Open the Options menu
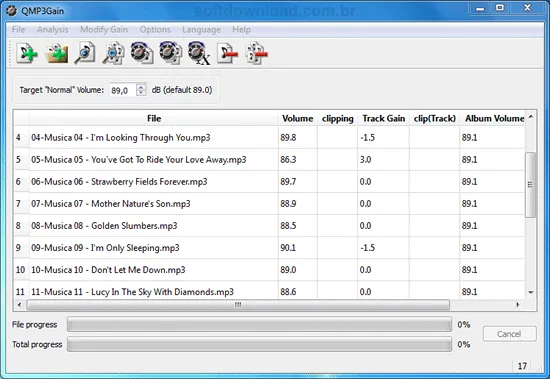This screenshot has width=550, height=379. (155, 29)
